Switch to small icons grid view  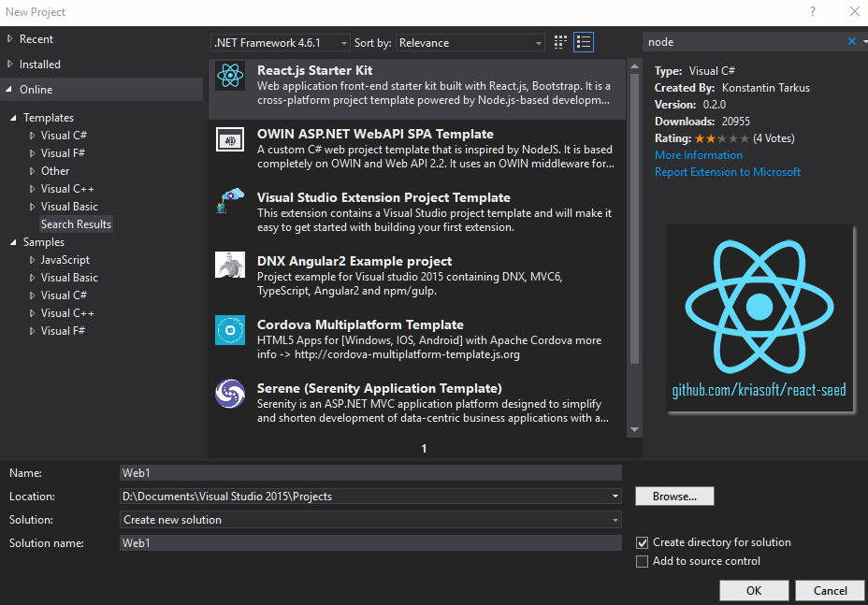[560, 43]
